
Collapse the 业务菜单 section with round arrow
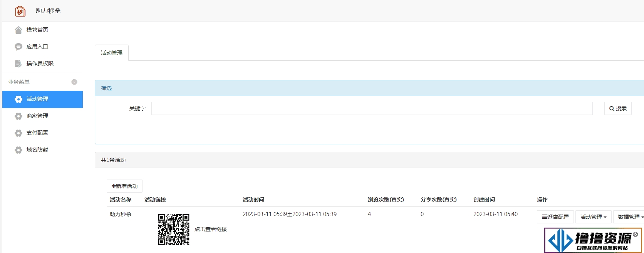74,82
